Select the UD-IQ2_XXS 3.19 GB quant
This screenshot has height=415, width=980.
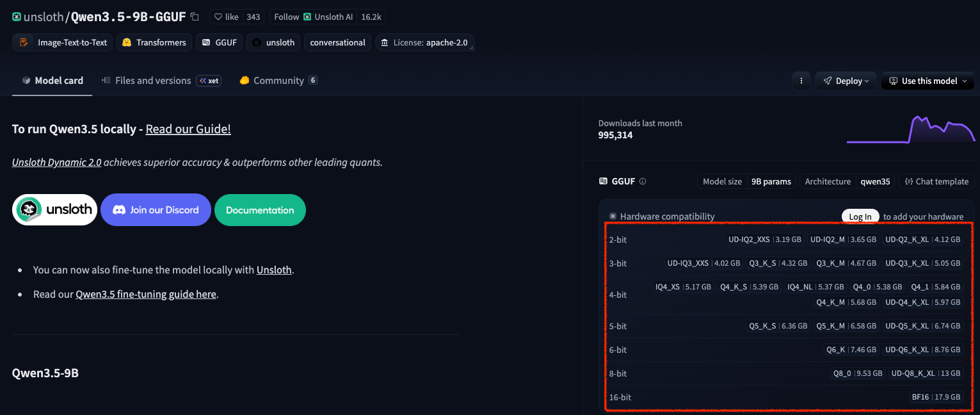(x=764, y=240)
